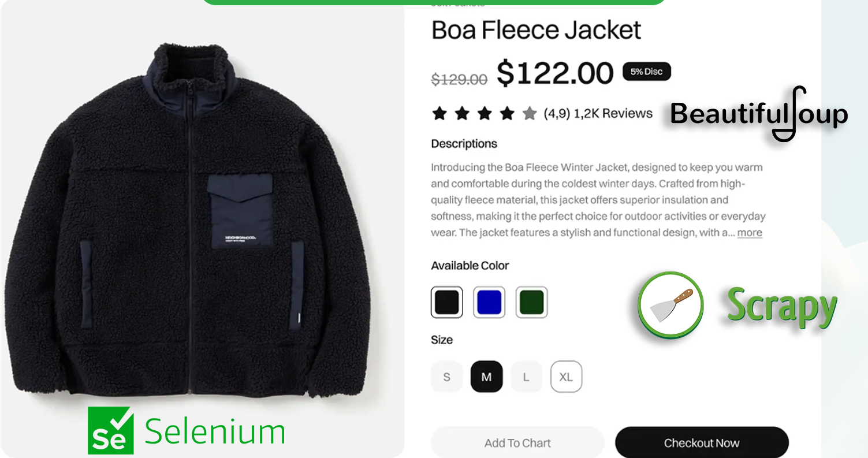Click the Add To Chart button
The width and height of the screenshot is (868, 458).
(517, 443)
